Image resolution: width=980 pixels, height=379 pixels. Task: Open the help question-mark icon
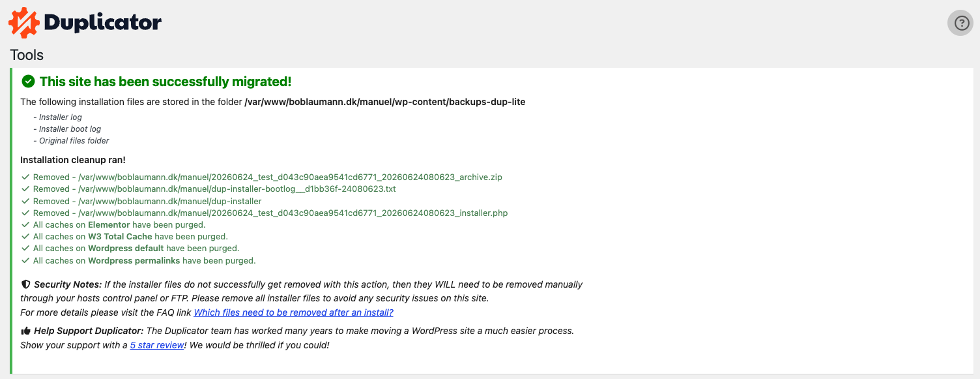[960, 23]
